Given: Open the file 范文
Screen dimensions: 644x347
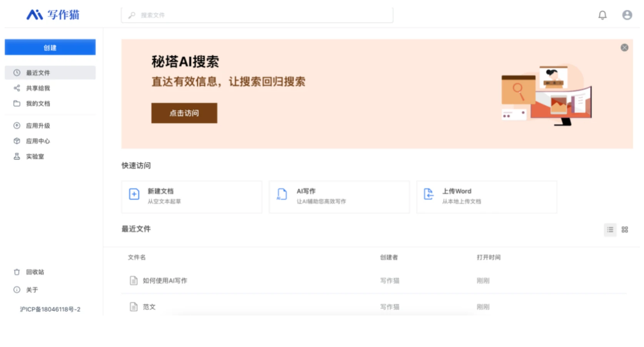Looking at the screenshot, I should point(149,307).
